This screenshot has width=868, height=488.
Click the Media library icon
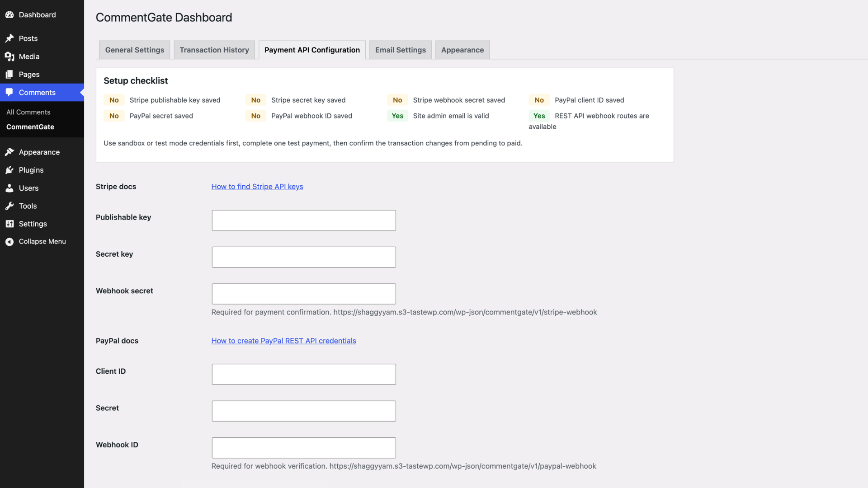click(x=9, y=56)
